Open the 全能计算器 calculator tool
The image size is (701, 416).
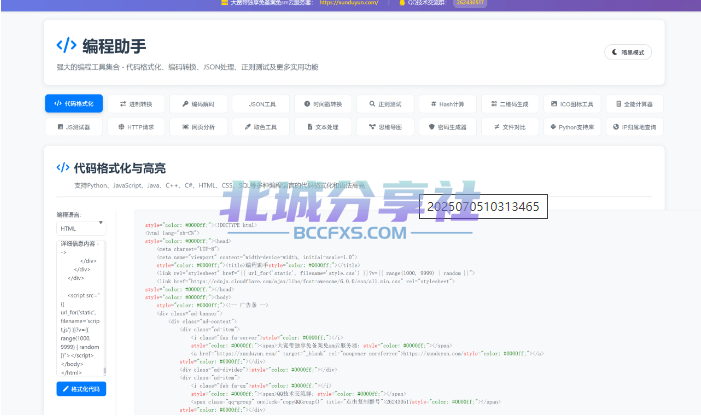tap(635, 104)
